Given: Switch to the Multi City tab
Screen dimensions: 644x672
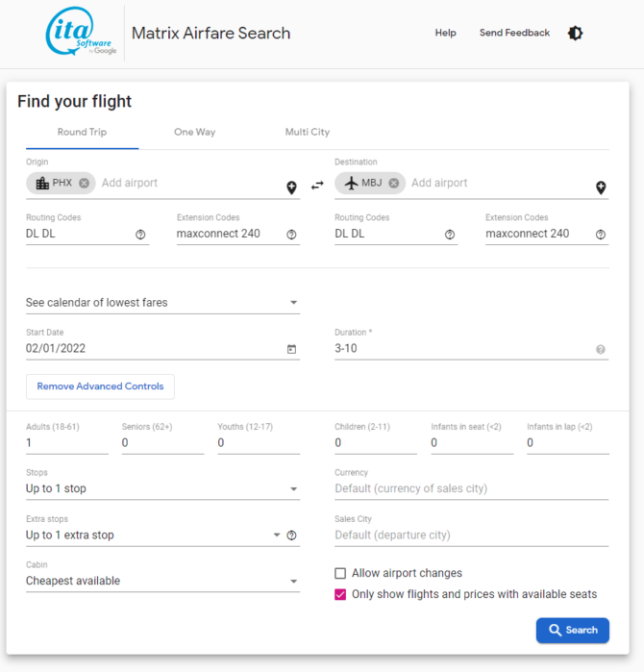Looking at the screenshot, I should [308, 132].
